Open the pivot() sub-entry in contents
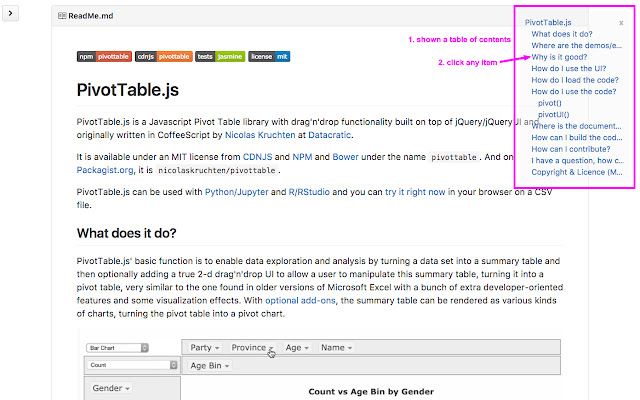The image size is (640, 400). [549, 103]
